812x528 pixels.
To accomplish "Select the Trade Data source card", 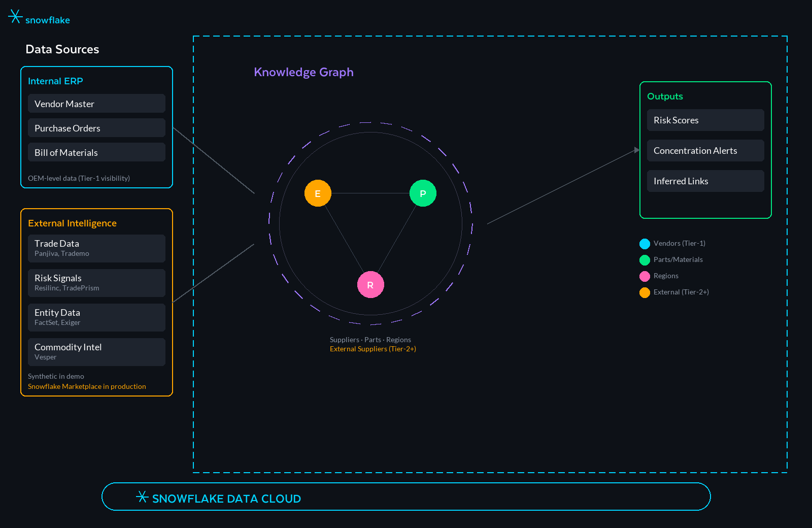I will tap(96, 248).
